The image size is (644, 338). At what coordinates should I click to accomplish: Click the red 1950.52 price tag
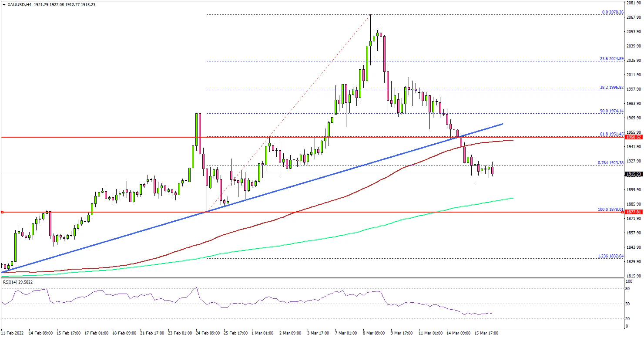634,137
